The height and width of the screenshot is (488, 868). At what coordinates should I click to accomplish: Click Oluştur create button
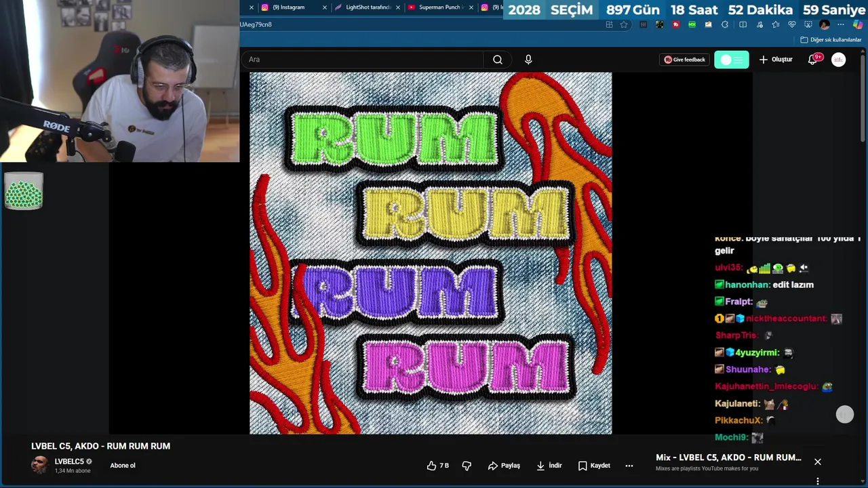pyautogui.click(x=776, y=60)
